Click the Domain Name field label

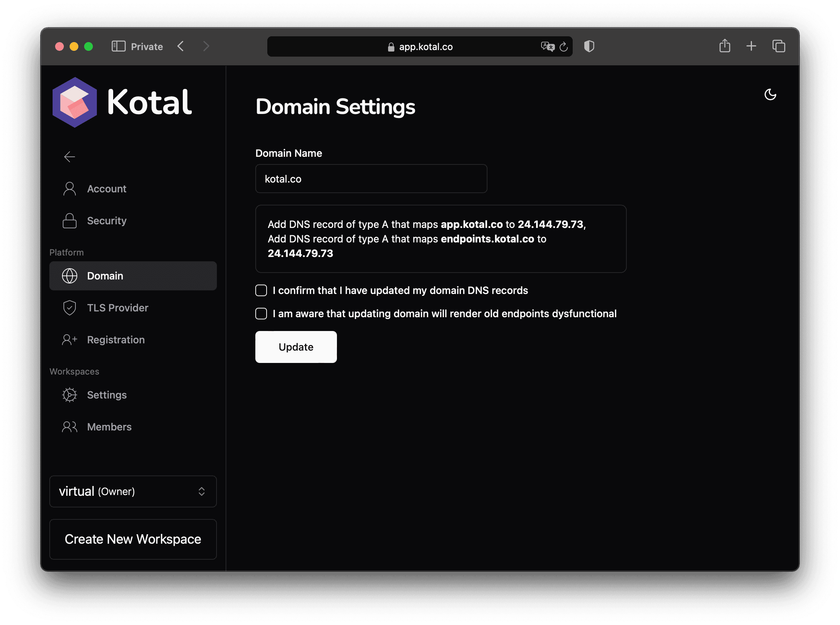coord(289,153)
